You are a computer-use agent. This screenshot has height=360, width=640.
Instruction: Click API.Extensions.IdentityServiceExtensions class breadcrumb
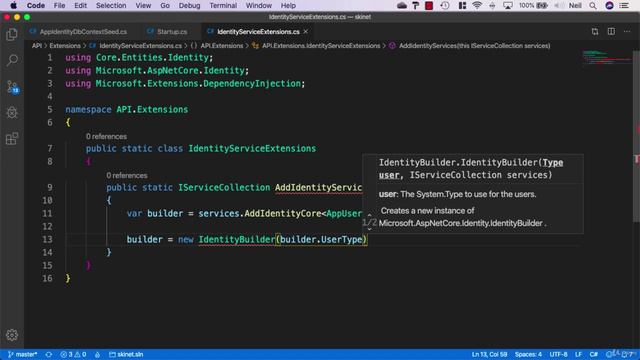321,46
